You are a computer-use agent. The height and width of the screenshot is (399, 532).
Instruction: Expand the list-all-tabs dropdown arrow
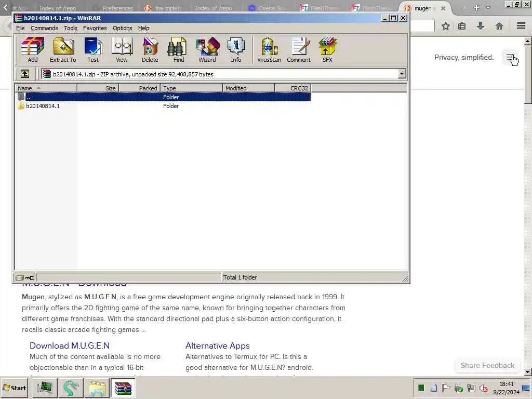point(488,8)
